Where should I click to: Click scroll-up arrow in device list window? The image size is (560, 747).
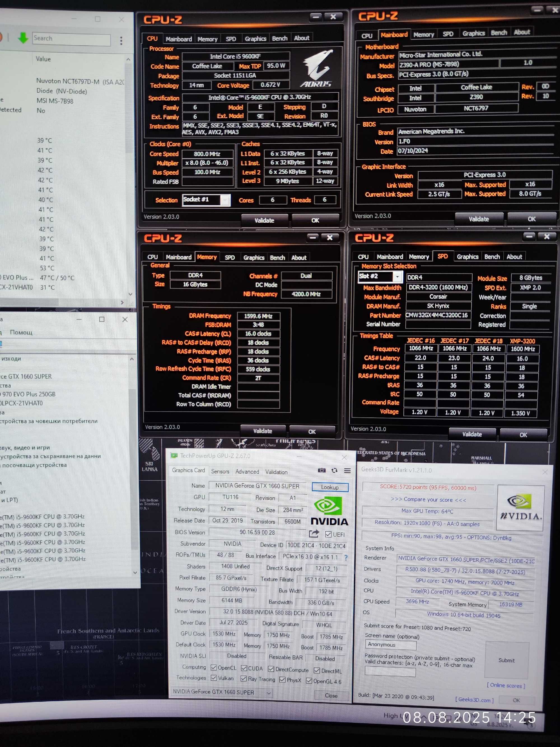pos(132,359)
